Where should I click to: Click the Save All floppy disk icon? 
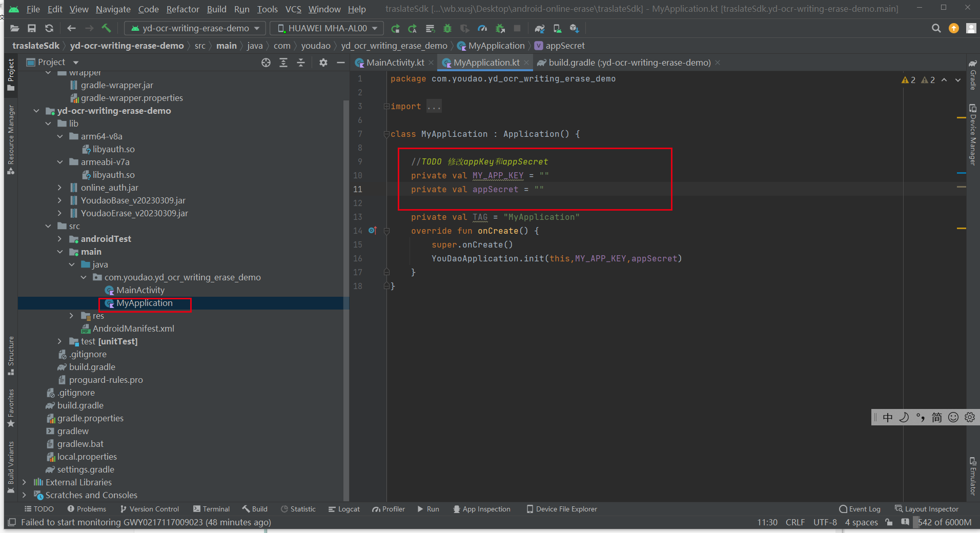(x=32, y=28)
